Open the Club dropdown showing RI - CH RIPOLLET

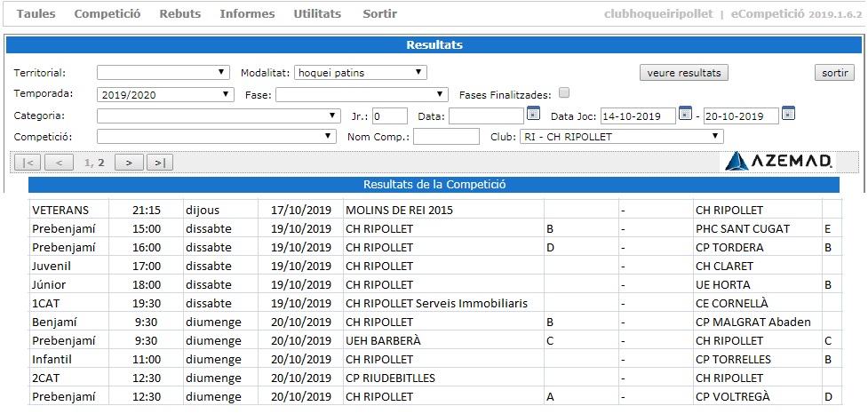pos(622,136)
